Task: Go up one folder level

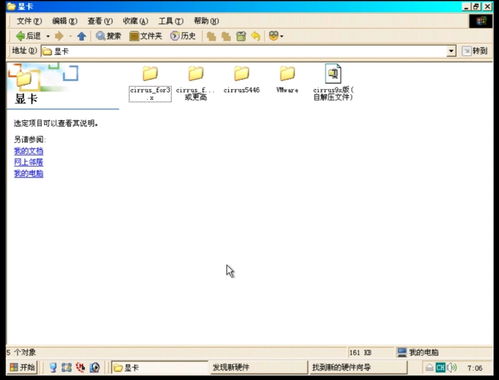Action: pos(81,36)
